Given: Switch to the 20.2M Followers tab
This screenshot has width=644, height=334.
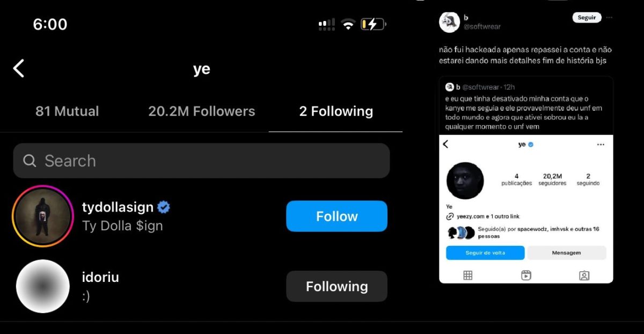Looking at the screenshot, I should 201,111.
